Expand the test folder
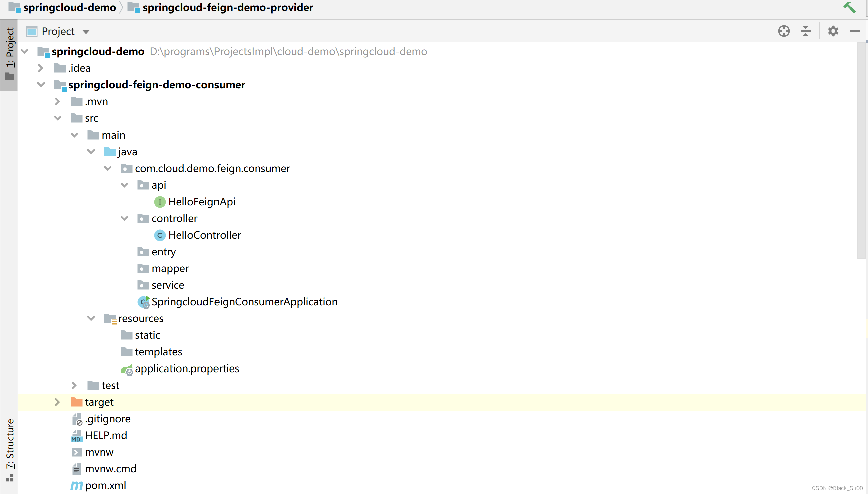The width and height of the screenshot is (868, 494). pyautogui.click(x=74, y=385)
